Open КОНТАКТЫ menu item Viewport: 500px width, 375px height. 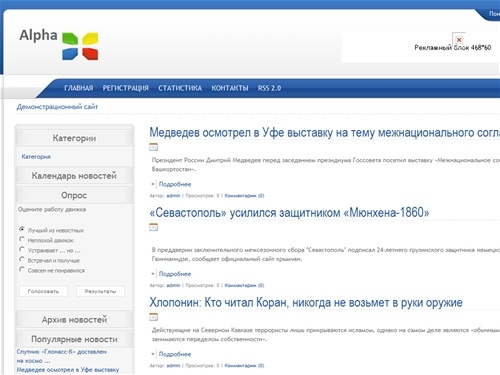[x=230, y=88]
